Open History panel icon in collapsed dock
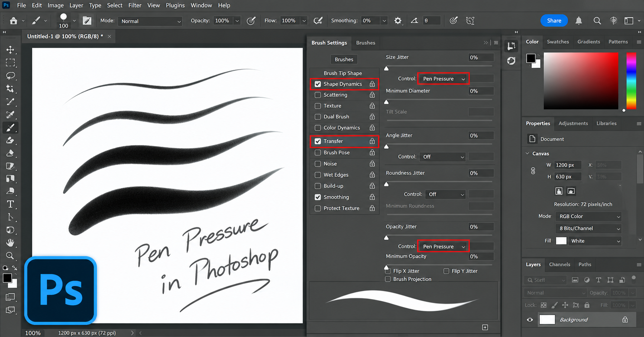 point(511,46)
